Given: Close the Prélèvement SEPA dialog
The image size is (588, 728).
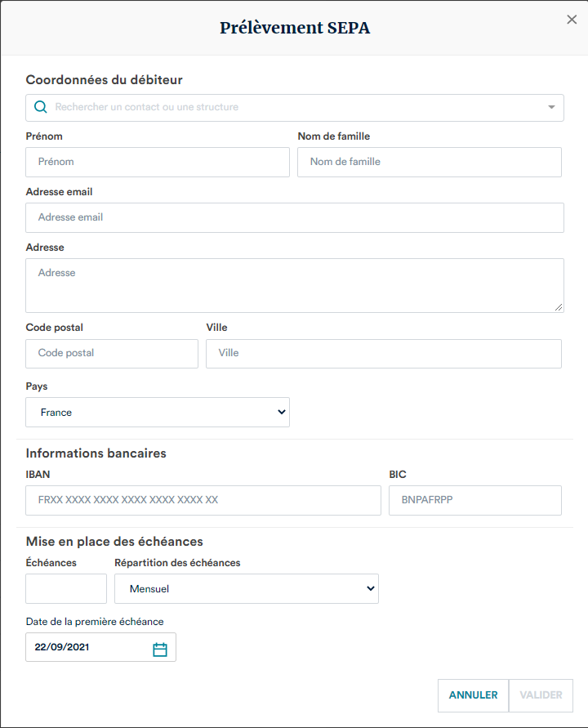Looking at the screenshot, I should pyautogui.click(x=572, y=20).
